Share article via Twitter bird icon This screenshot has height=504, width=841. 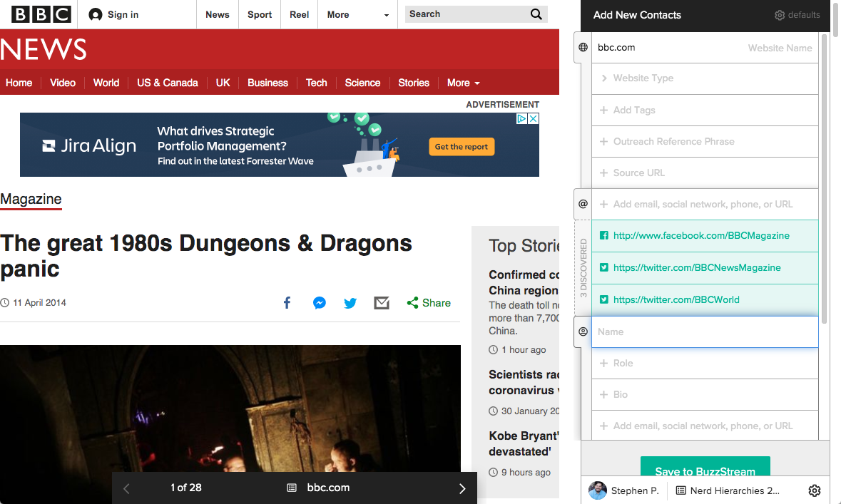pos(350,303)
